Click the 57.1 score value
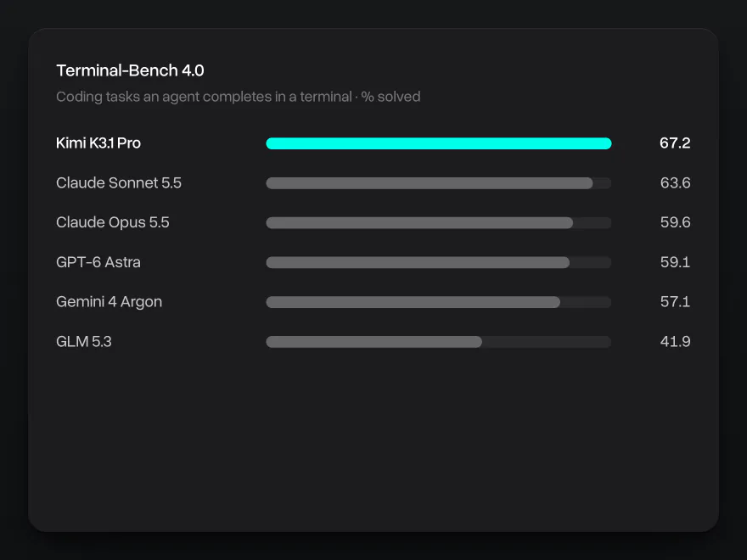The image size is (747, 560). click(x=675, y=302)
